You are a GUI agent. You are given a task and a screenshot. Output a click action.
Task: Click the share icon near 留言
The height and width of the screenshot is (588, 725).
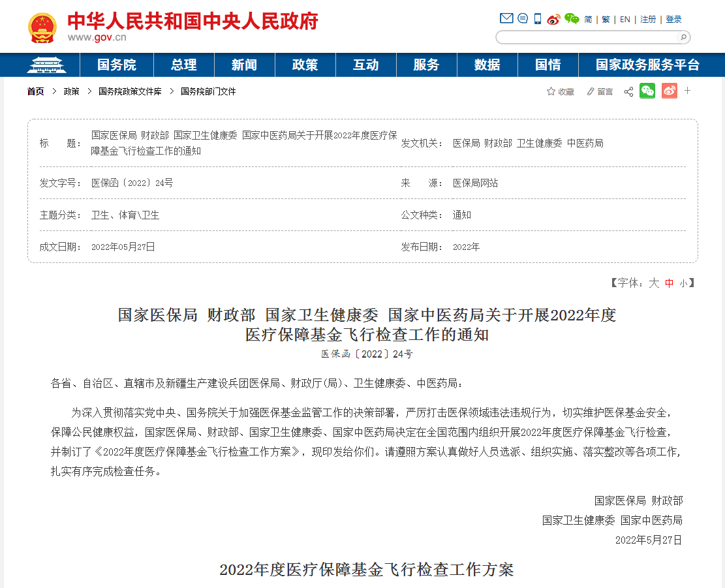tap(628, 91)
